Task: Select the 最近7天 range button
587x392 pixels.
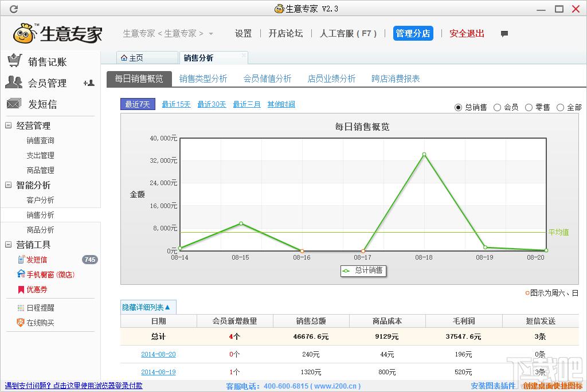Action: (x=138, y=104)
